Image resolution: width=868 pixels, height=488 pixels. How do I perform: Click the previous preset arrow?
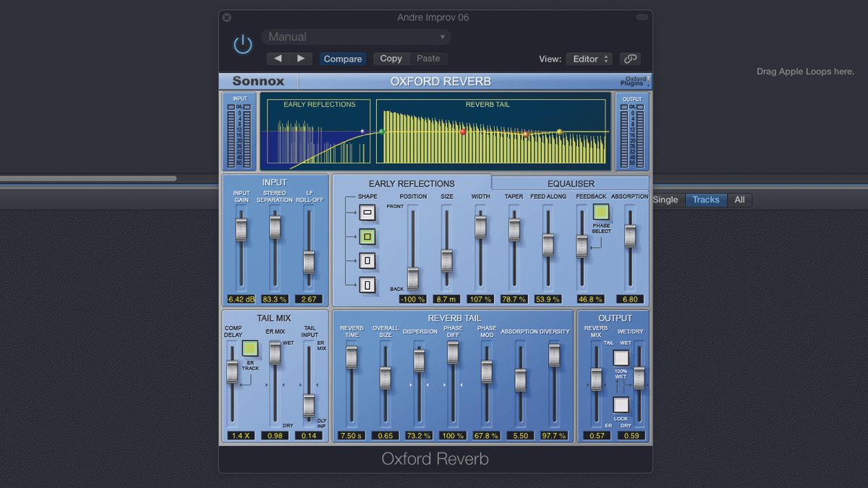tap(278, 59)
